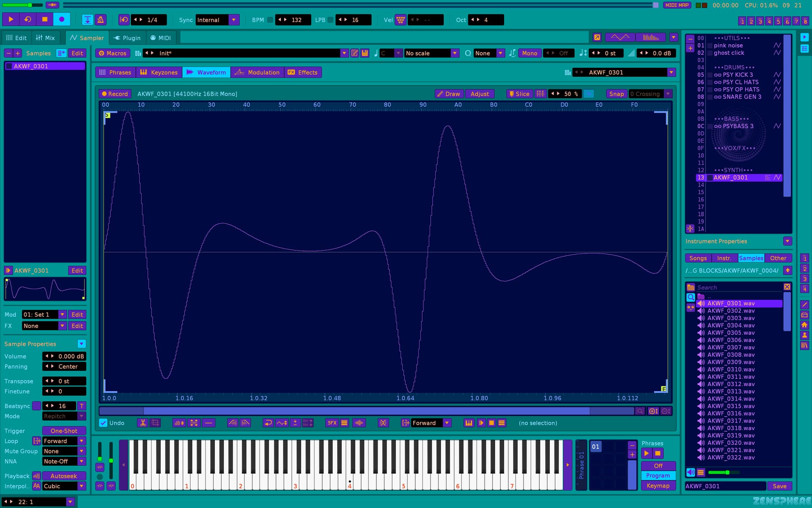Click the auto-slice markers icon
812x508 pixels.
[540, 94]
